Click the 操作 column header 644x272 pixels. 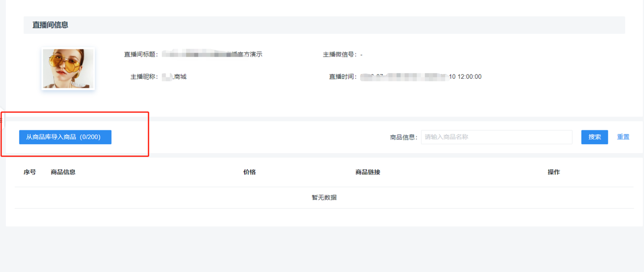554,172
